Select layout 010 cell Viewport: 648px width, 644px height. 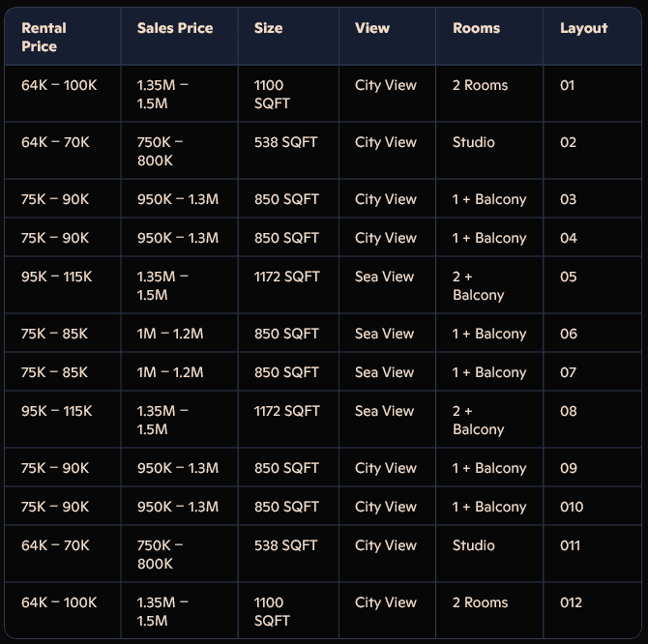tap(572, 507)
